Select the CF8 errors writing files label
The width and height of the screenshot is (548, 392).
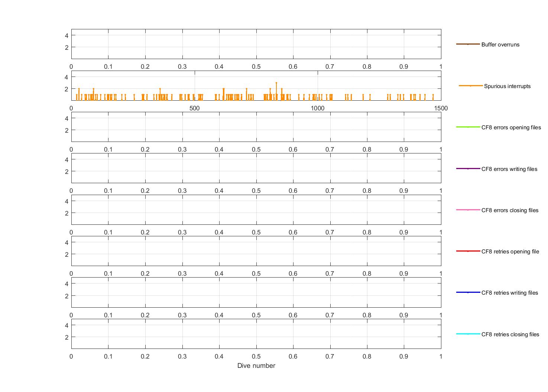(509, 169)
